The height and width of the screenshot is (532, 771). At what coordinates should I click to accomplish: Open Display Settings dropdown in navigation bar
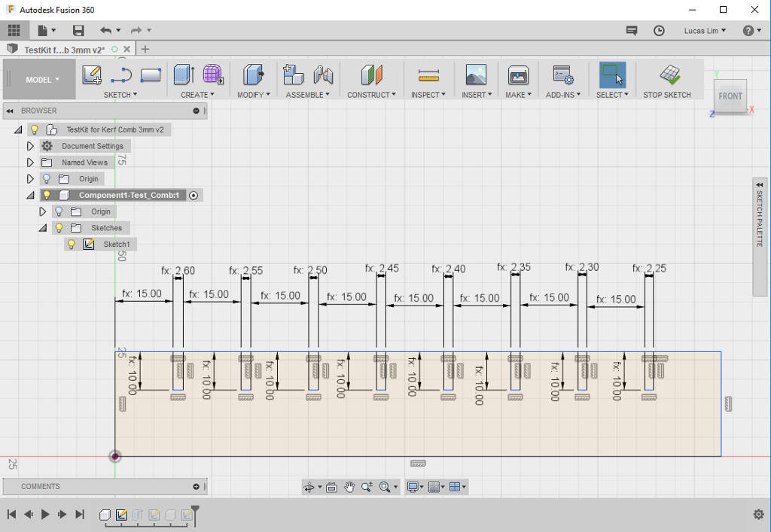413,487
